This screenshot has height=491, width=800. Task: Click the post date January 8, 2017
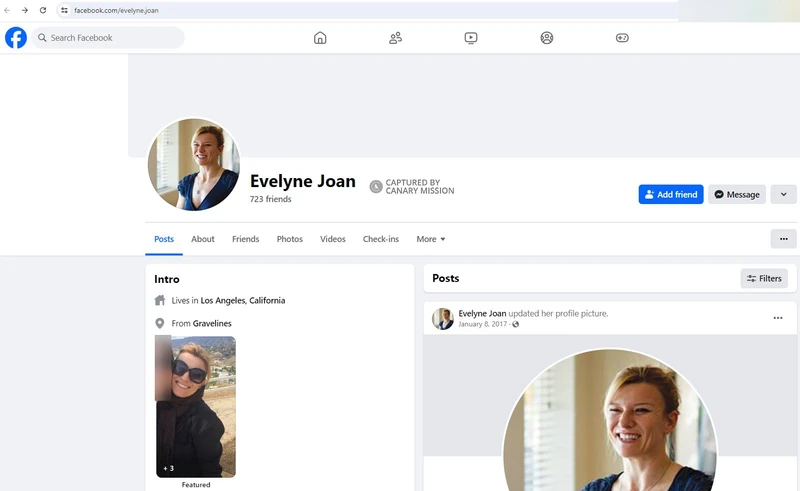tap(483, 324)
